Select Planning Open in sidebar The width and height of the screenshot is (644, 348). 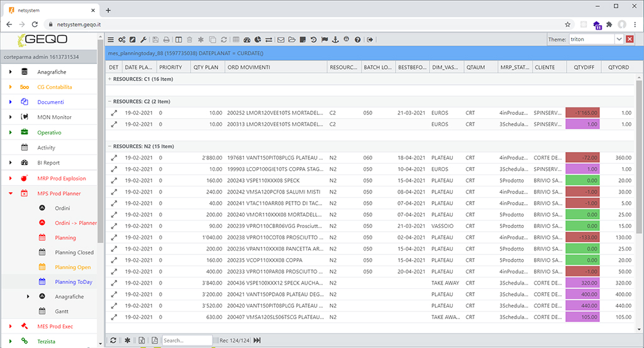click(x=73, y=267)
